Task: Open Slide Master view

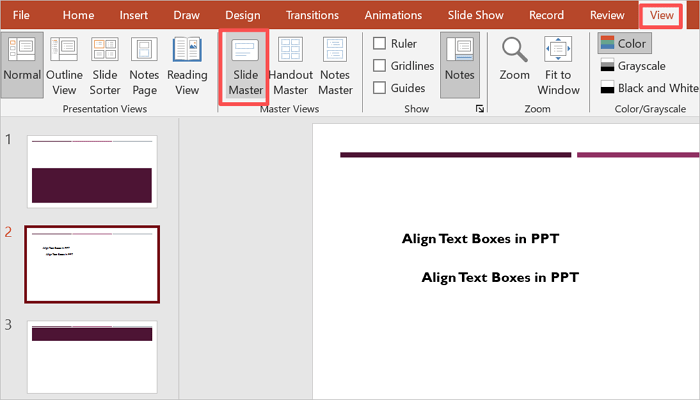Action: pos(245,66)
